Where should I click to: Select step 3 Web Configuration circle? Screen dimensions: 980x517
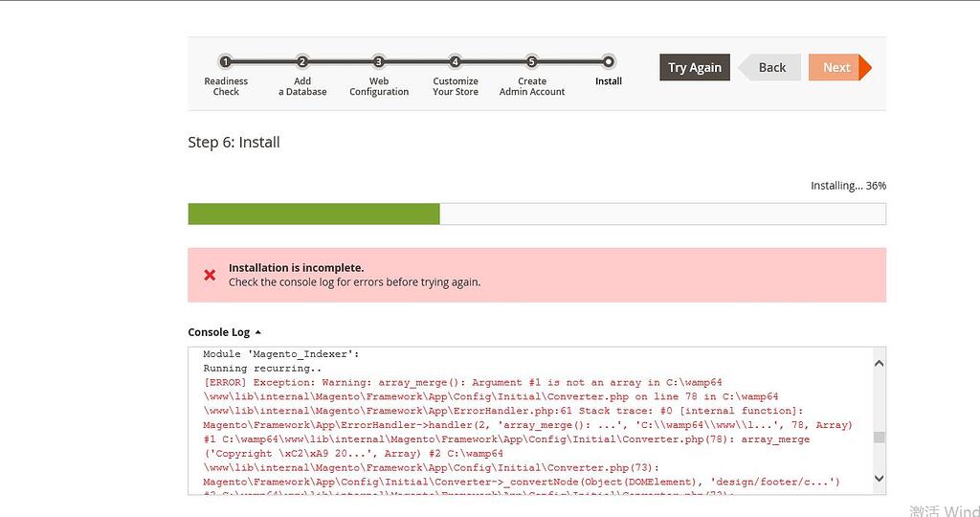click(x=379, y=62)
